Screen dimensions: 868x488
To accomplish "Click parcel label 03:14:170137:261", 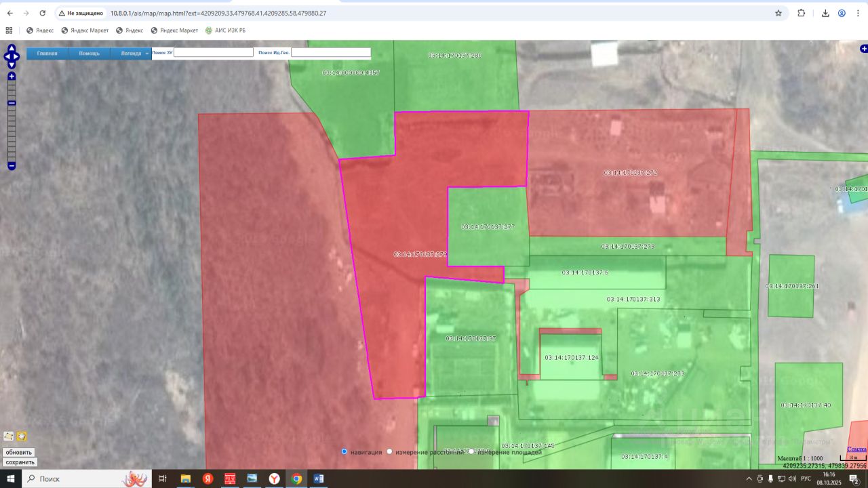I will coord(792,286).
